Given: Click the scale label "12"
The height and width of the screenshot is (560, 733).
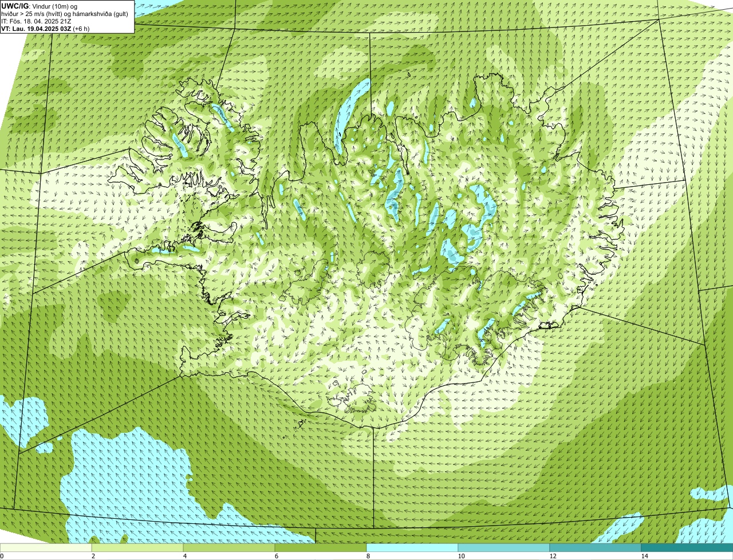Looking at the screenshot, I should click(x=553, y=556).
